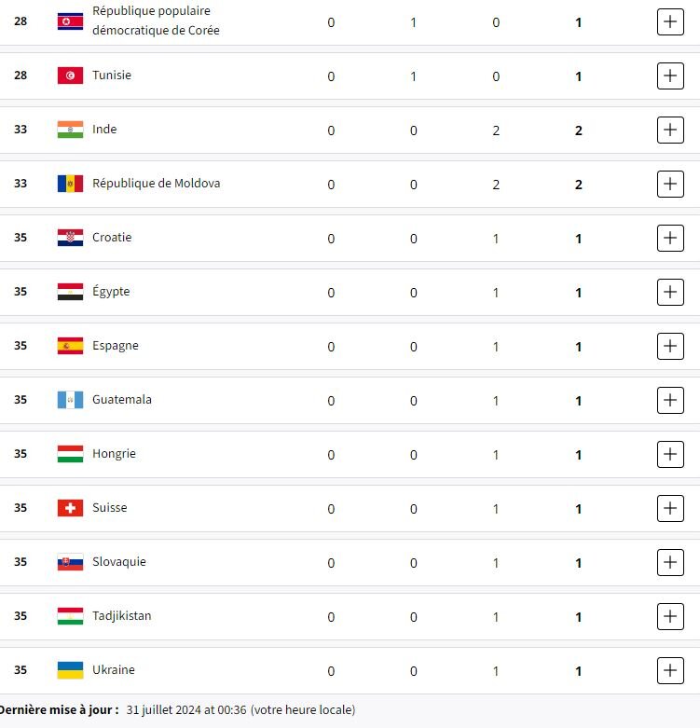The height and width of the screenshot is (728, 700).
Task: Click the Moldova flag icon
Action: pos(70,184)
